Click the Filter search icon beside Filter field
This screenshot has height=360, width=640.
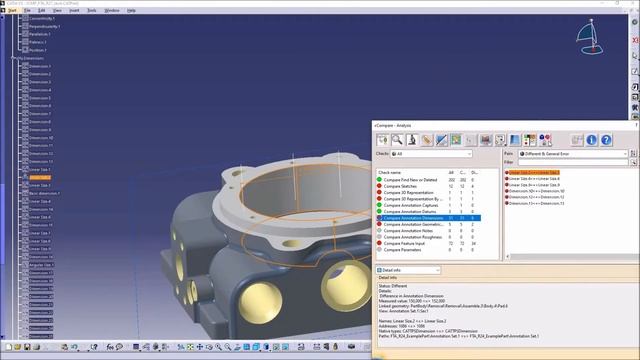(x=633, y=162)
